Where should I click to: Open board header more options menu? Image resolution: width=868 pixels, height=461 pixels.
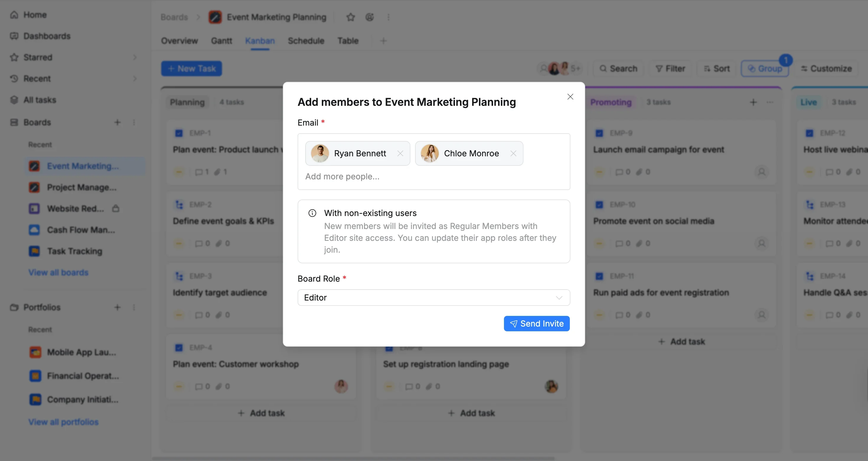tap(389, 17)
